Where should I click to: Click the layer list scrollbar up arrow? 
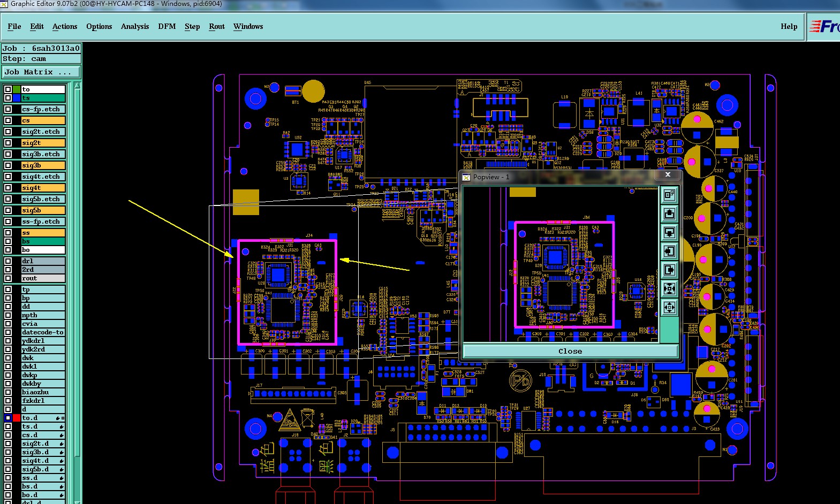[x=78, y=85]
